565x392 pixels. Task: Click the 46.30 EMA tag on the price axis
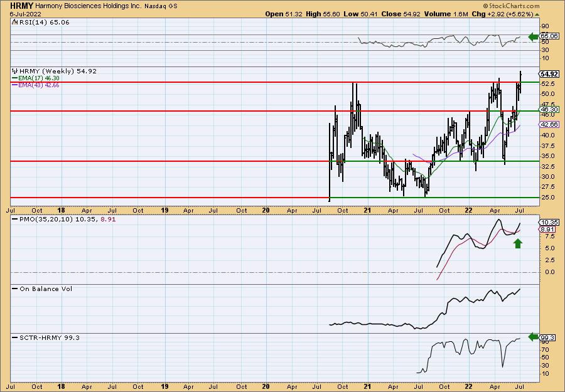pos(549,109)
